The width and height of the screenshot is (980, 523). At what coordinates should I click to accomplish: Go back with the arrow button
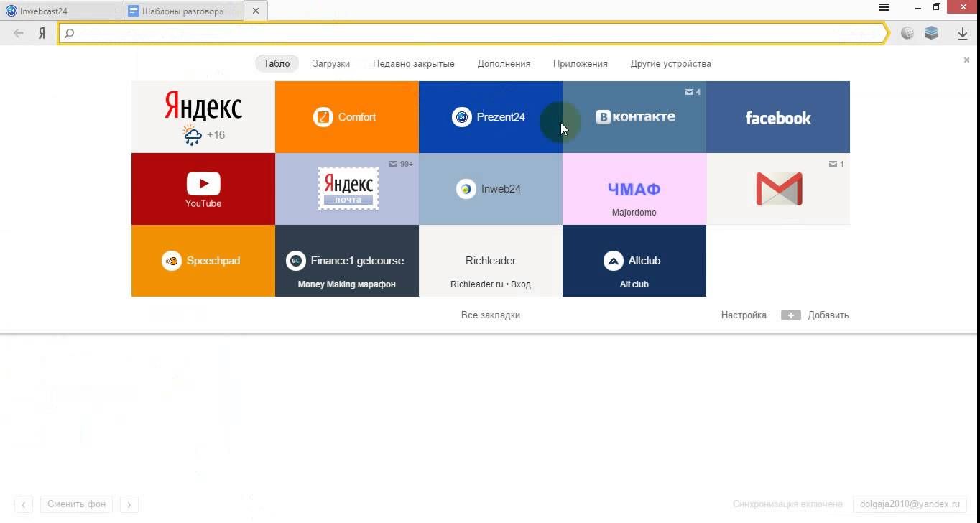tap(19, 33)
